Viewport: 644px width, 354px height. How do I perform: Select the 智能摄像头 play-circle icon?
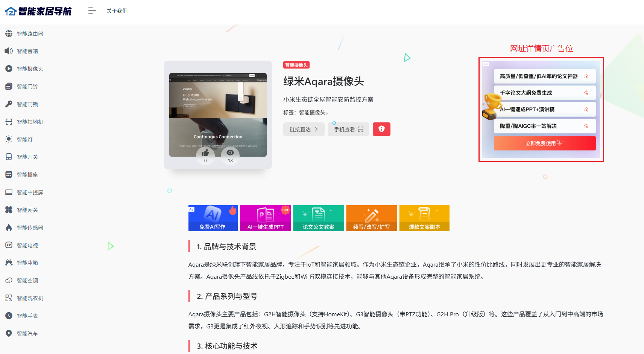[x=9, y=69]
